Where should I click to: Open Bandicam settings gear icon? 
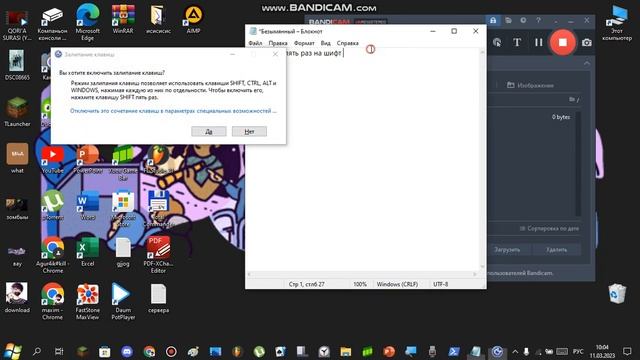523,20
